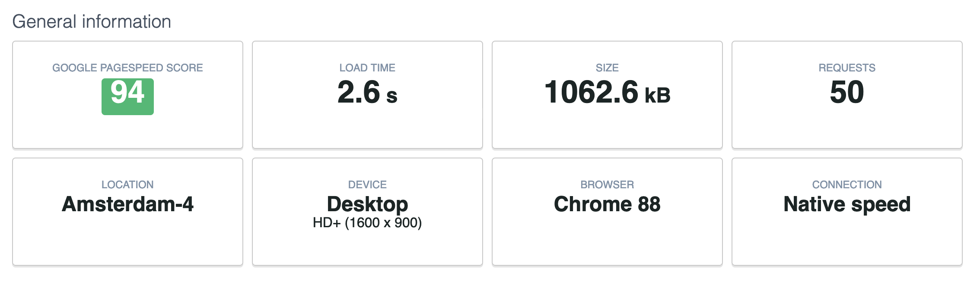Click the green 94 score badge
Screen dimensions: 980x290
(x=127, y=96)
